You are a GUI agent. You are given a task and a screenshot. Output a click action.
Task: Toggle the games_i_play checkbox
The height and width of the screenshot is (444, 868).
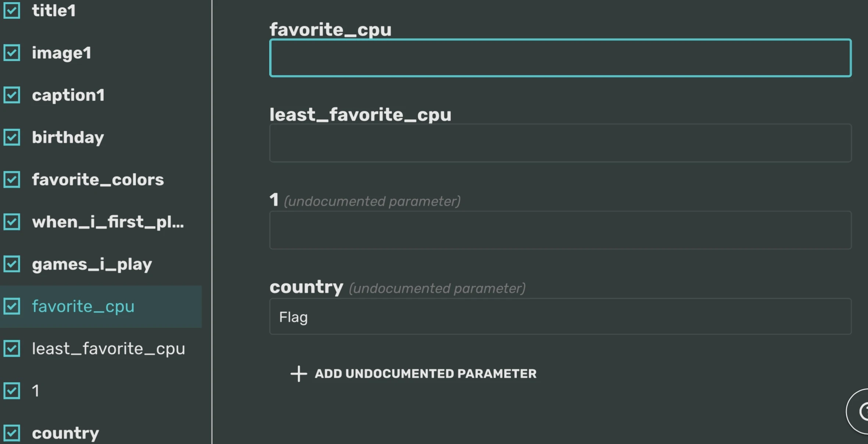[x=12, y=264]
